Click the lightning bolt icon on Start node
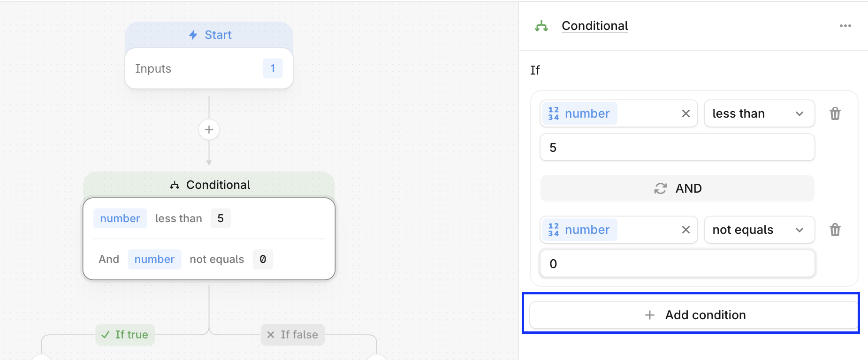The image size is (868, 360). pos(193,35)
